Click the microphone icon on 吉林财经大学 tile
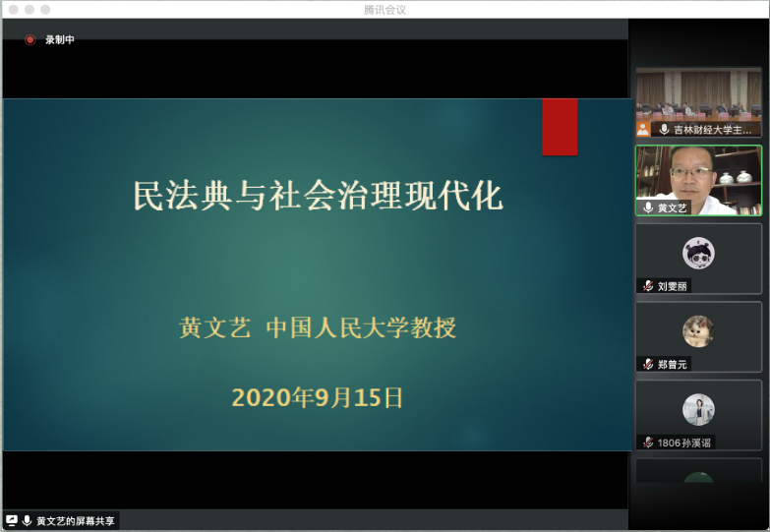770x532 pixels. [664, 129]
